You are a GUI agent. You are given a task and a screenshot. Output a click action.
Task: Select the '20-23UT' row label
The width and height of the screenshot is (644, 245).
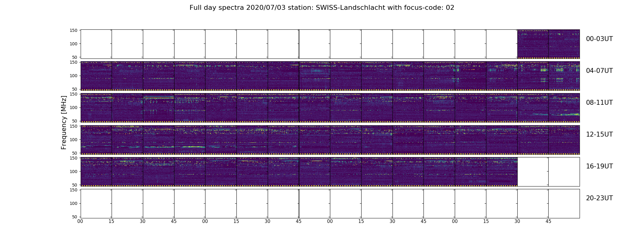599,198
